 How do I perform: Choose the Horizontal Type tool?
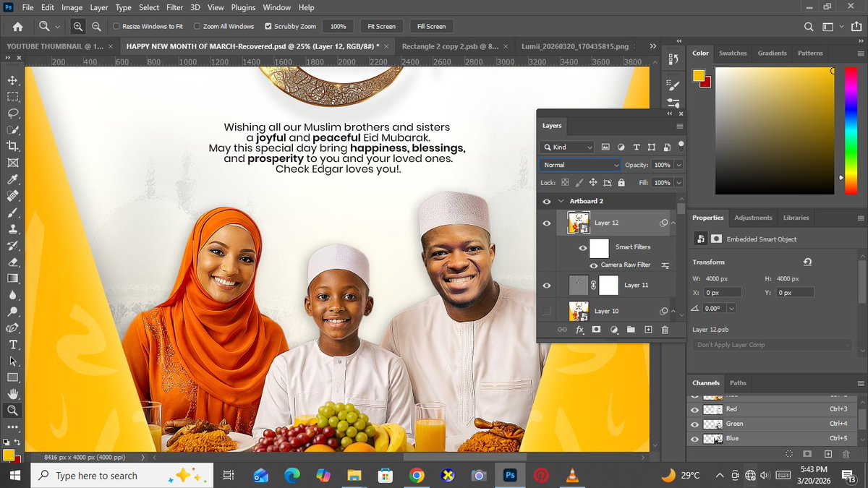(12, 344)
